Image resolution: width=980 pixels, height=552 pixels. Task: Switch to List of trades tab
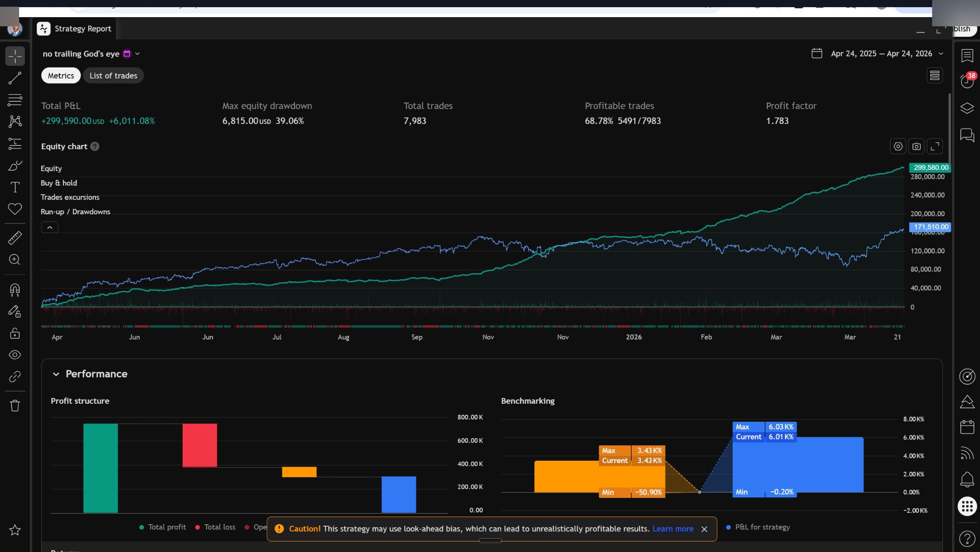[113, 76]
